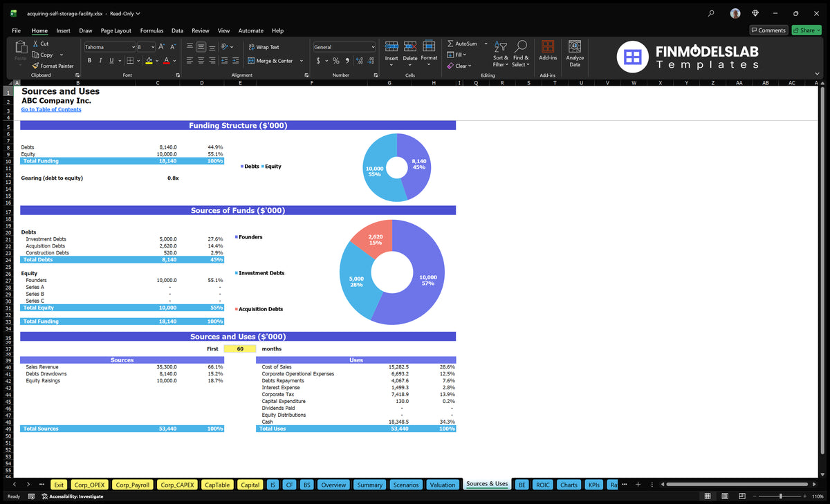Apply comma style number format
Viewport: 830px width, 504px height.
coord(346,61)
